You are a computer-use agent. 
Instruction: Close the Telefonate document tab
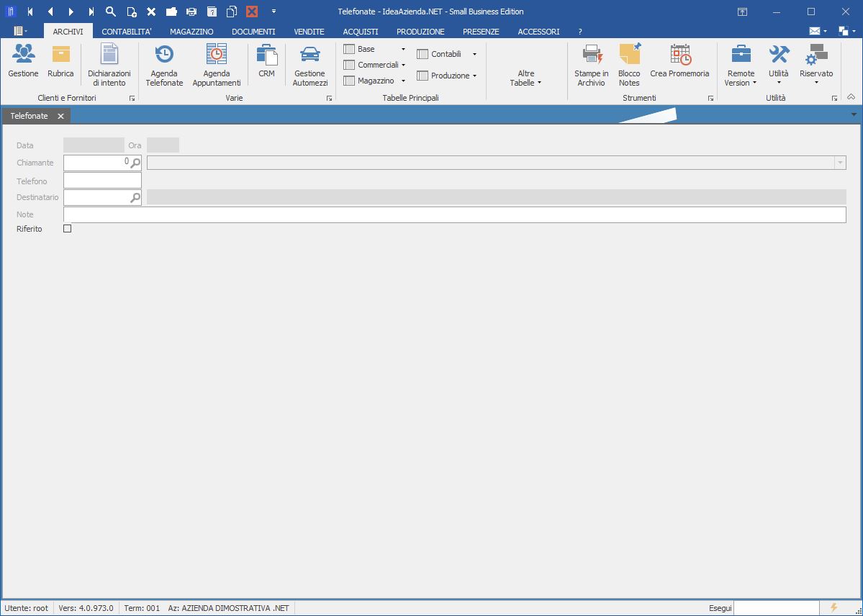click(x=60, y=116)
